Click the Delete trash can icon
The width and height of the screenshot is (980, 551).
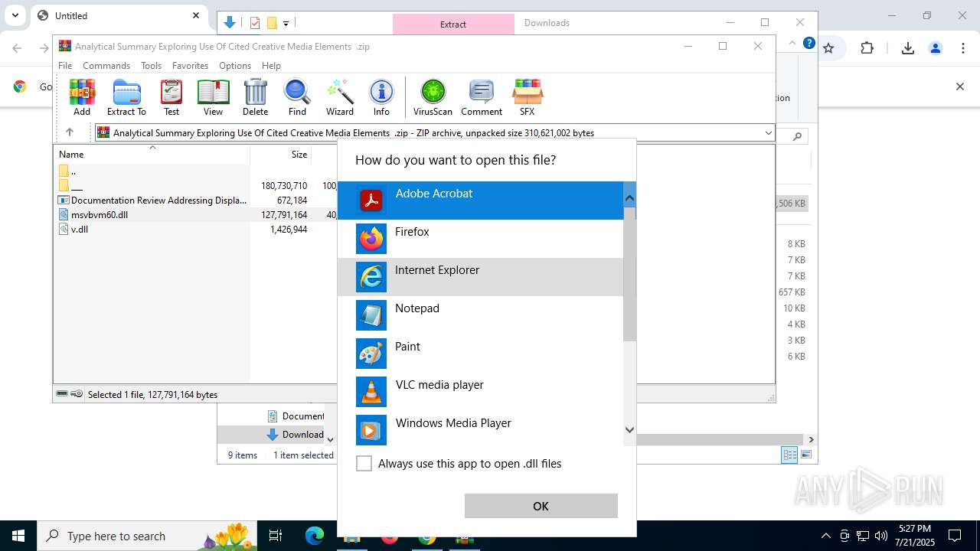pos(255,97)
